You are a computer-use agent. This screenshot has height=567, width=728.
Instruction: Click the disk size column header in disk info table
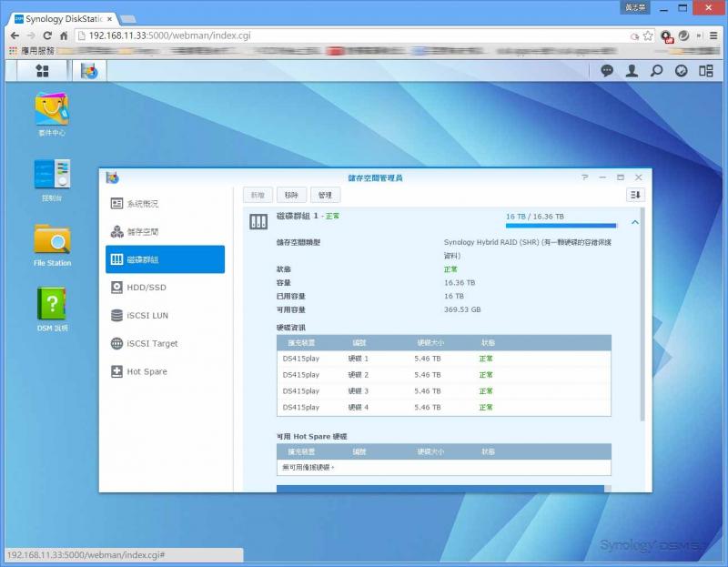(x=430, y=343)
